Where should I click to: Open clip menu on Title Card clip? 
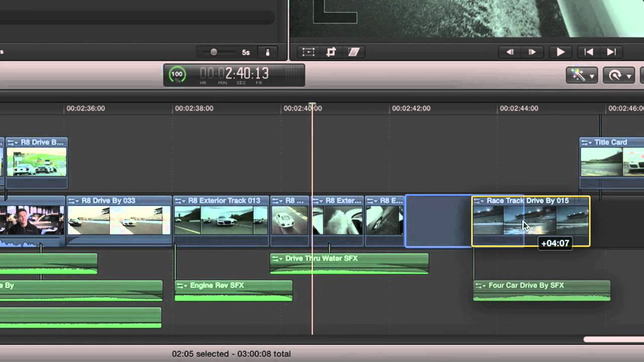coord(587,142)
